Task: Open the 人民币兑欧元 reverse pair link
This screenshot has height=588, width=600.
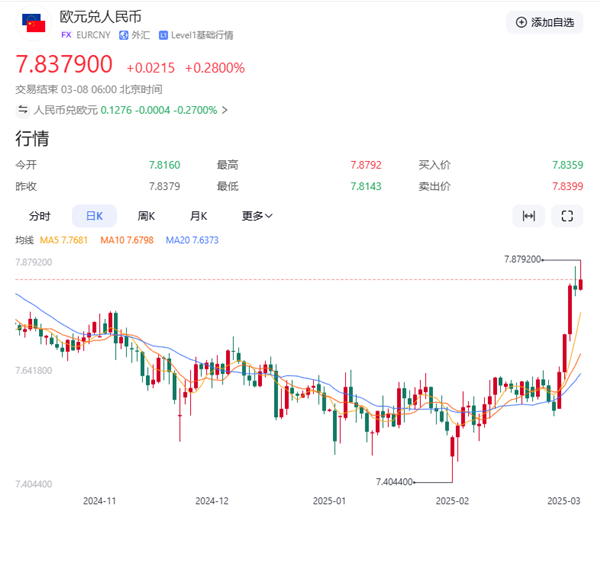Action: (64, 110)
